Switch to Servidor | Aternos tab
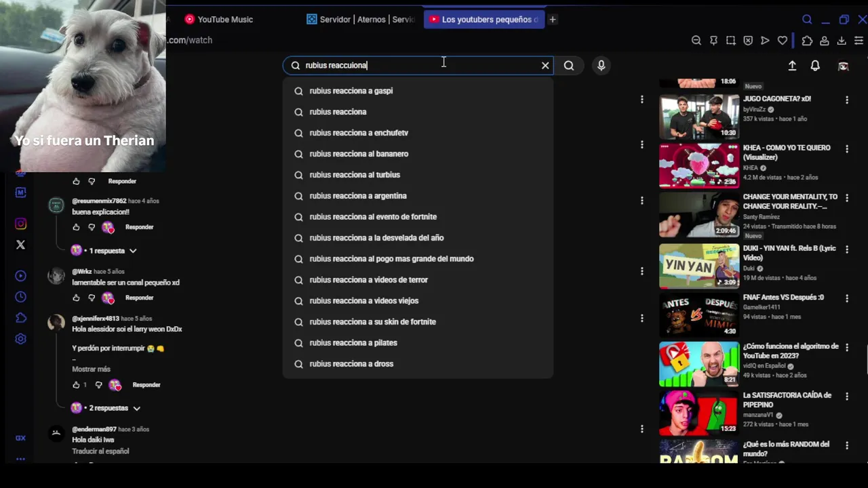This screenshot has width=868, height=488. pyautogui.click(x=360, y=20)
